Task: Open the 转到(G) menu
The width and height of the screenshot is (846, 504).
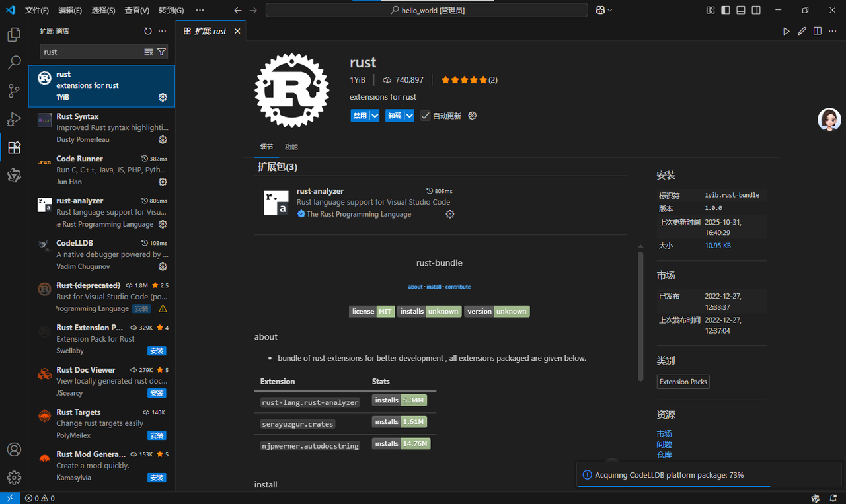Action: tap(171, 10)
